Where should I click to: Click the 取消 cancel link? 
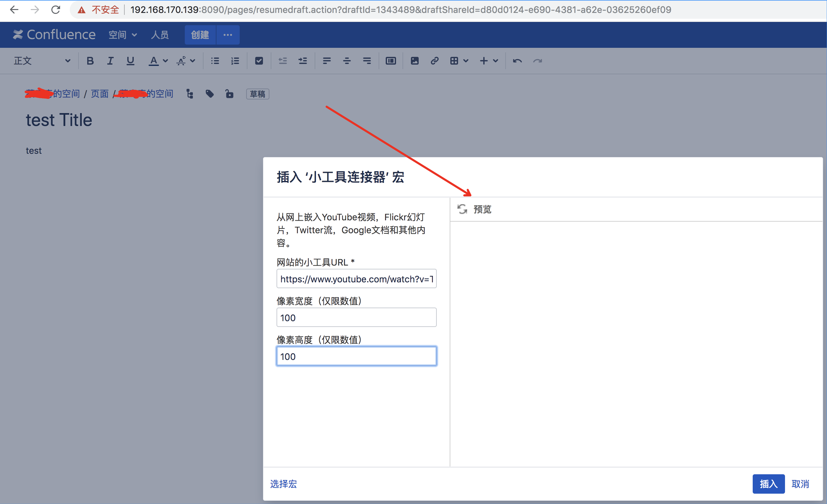click(x=800, y=484)
